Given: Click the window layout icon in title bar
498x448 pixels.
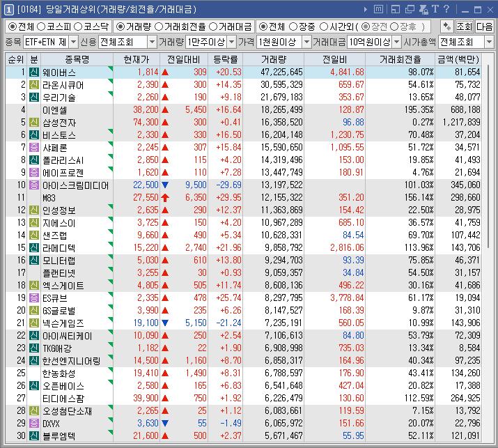Looking at the screenshot, I should tap(396, 10).
